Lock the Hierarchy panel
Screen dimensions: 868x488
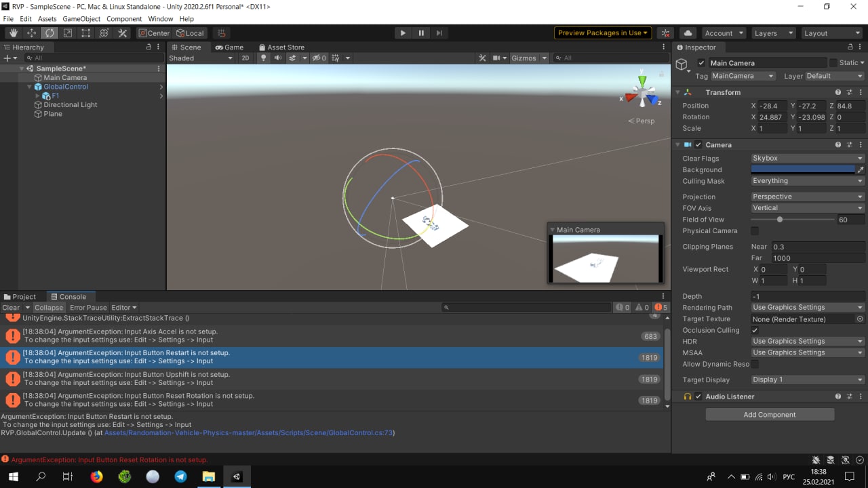(149, 47)
